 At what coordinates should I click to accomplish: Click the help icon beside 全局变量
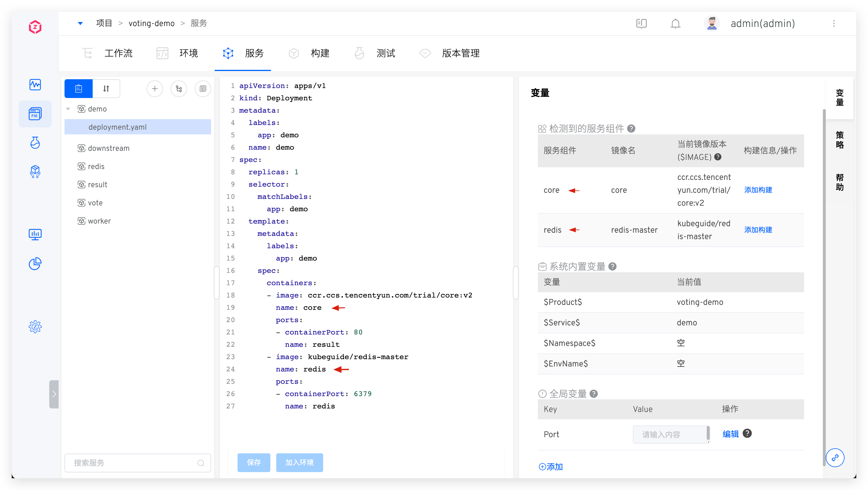coord(594,393)
